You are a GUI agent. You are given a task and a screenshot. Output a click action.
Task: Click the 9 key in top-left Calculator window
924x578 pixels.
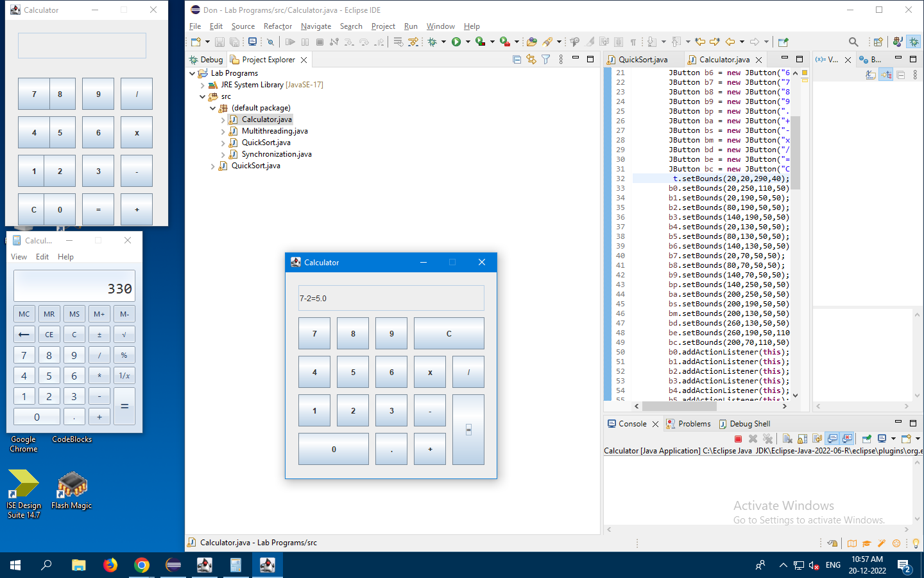point(98,94)
